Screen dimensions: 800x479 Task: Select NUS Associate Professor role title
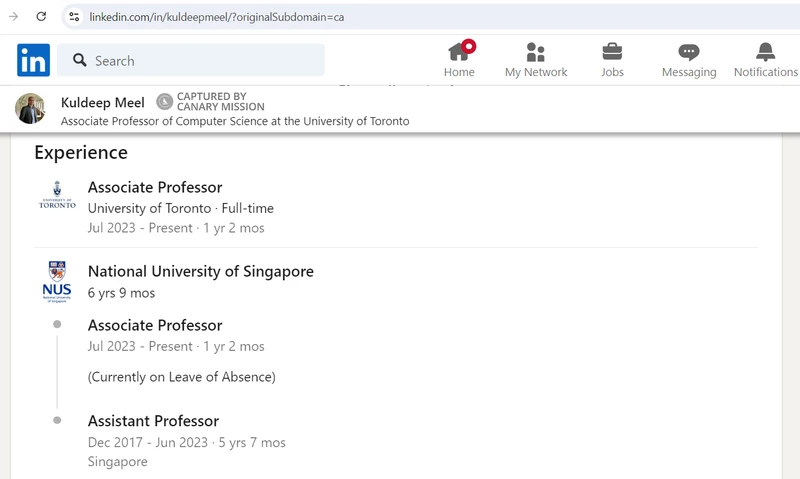[155, 325]
